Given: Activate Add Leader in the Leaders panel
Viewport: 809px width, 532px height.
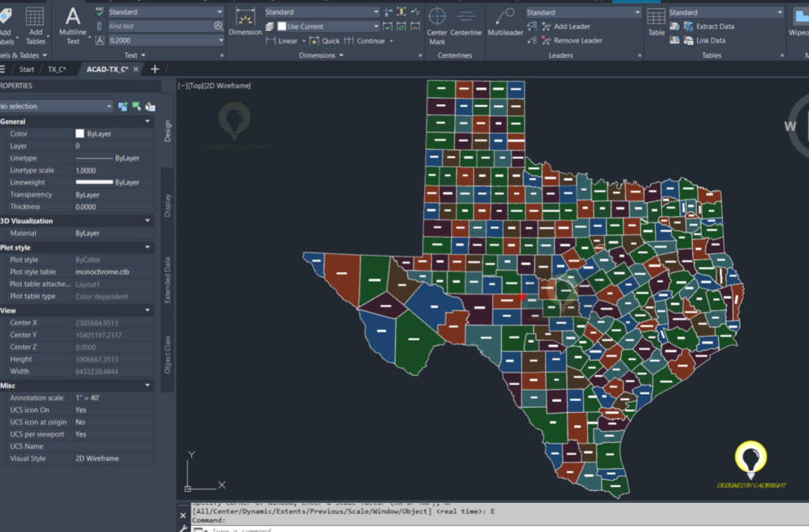Looking at the screenshot, I should (x=571, y=26).
